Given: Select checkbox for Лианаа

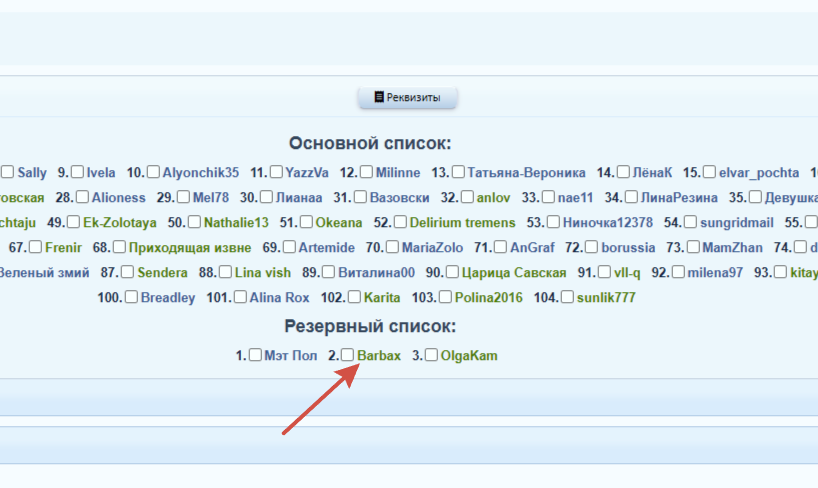Looking at the screenshot, I should coord(266,197).
